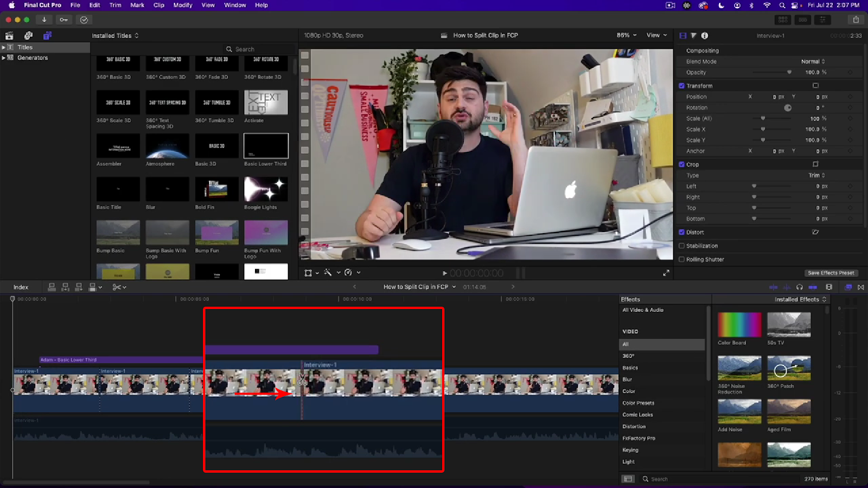This screenshot has height=488, width=868.
Task: Open the Installed Titles popup
Action: [x=115, y=36]
